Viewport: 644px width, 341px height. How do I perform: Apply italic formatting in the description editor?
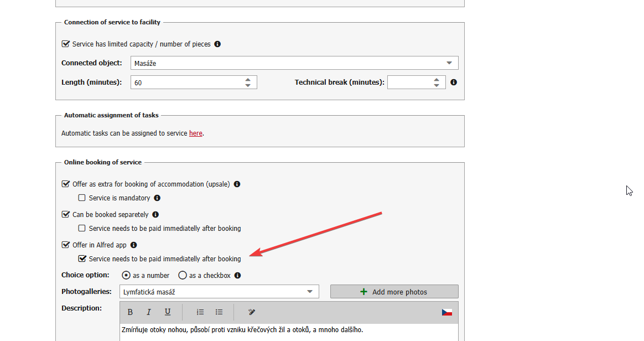(149, 312)
